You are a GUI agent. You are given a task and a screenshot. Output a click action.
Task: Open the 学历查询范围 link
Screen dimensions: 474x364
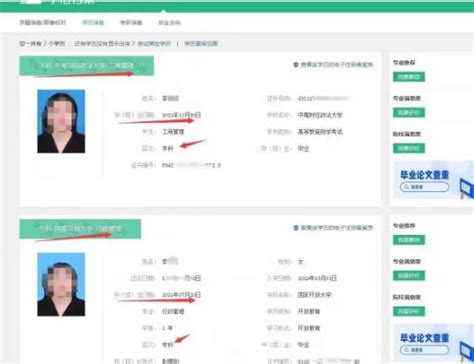[201, 44]
